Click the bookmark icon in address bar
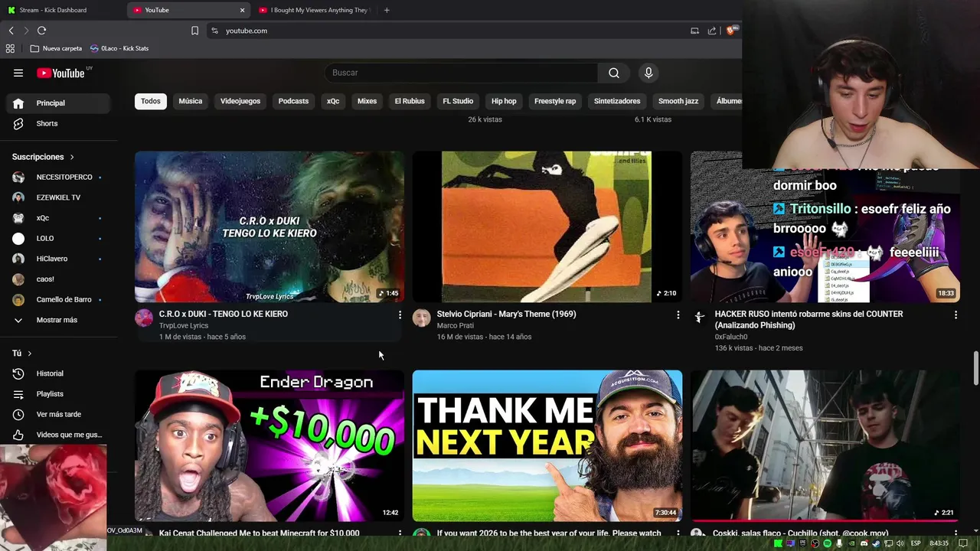Screen dimensions: 980x551 coord(194,31)
